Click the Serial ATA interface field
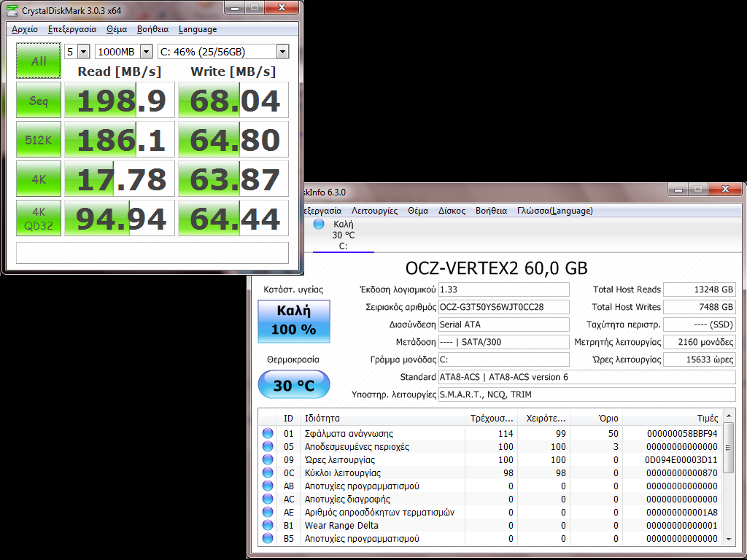Screen dimensions: 747x560 503,324
